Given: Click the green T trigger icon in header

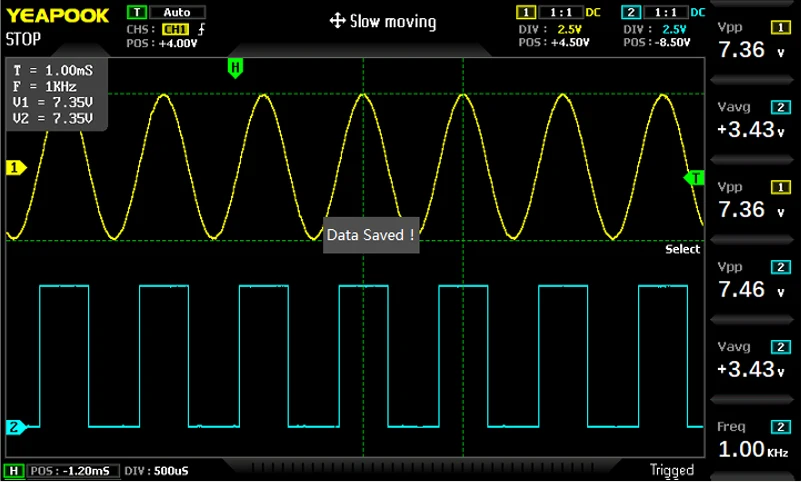Looking at the screenshot, I should pos(136,12).
